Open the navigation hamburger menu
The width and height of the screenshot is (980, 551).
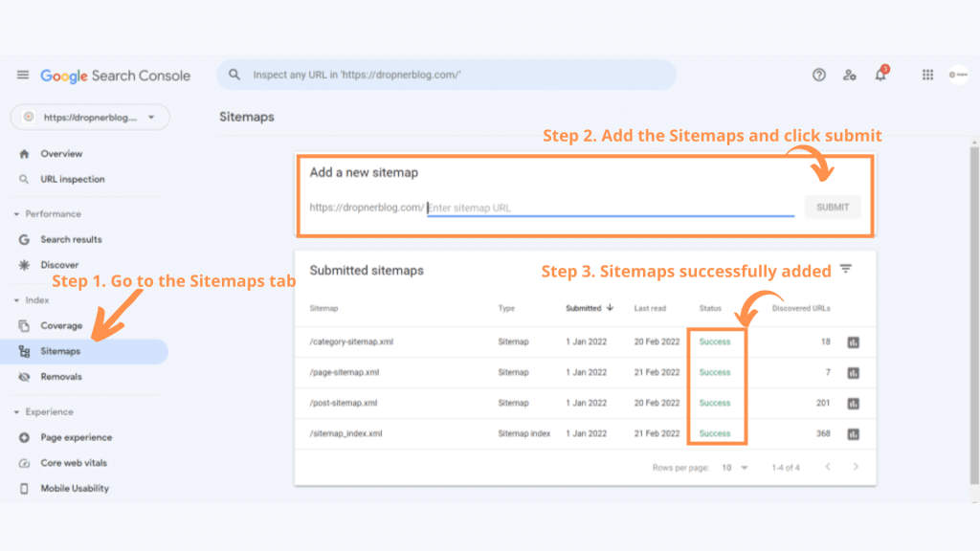pyautogui.click(x=23, y=75)
